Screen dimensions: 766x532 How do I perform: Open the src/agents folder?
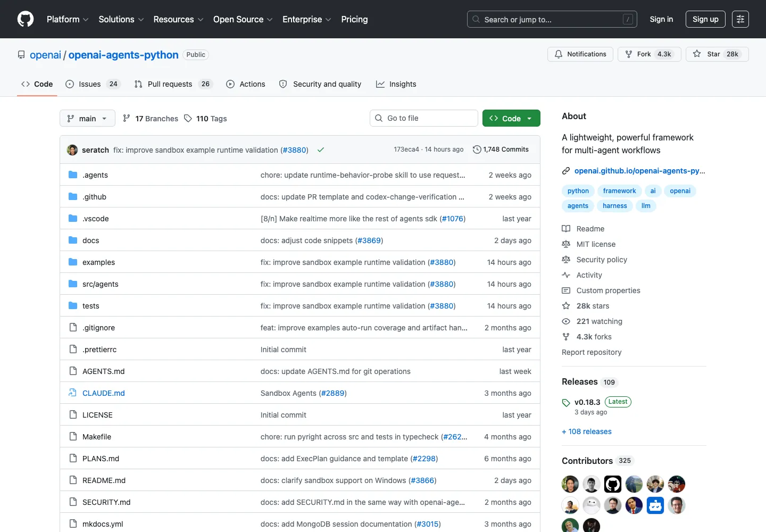101,284
